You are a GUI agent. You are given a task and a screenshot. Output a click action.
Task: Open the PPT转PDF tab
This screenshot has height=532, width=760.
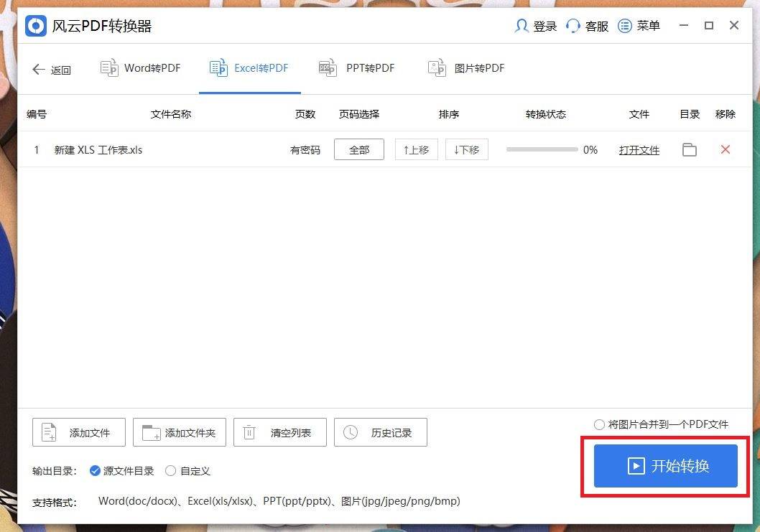(357, 68)
